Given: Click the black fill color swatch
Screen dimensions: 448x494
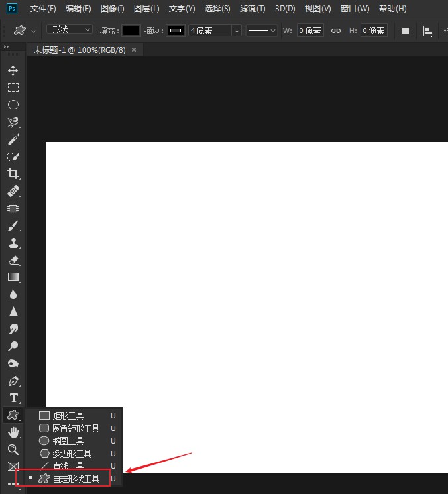Looking at the screenshot, I should point(131,31).
